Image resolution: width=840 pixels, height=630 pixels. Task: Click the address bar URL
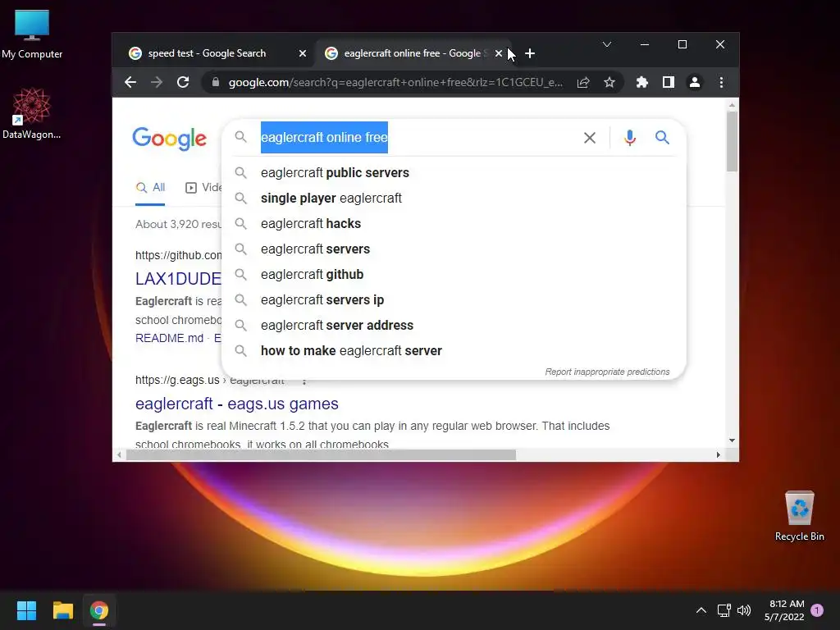click(395, 82)
